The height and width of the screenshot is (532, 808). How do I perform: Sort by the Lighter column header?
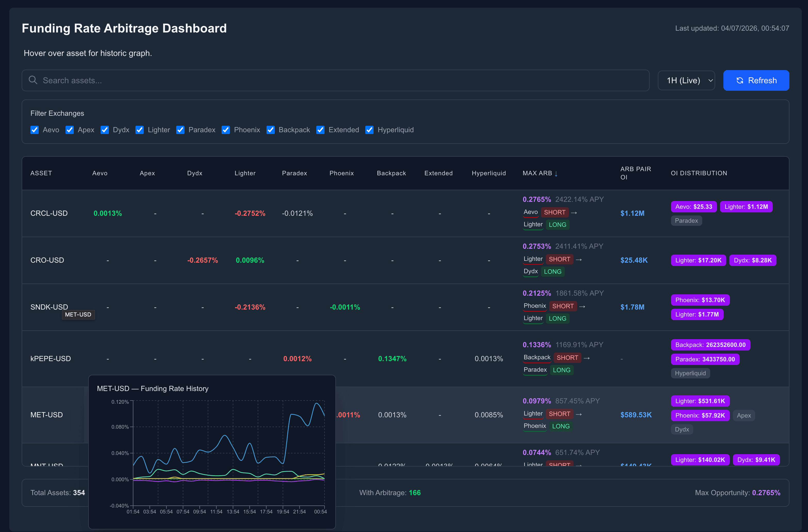[245, 173]
